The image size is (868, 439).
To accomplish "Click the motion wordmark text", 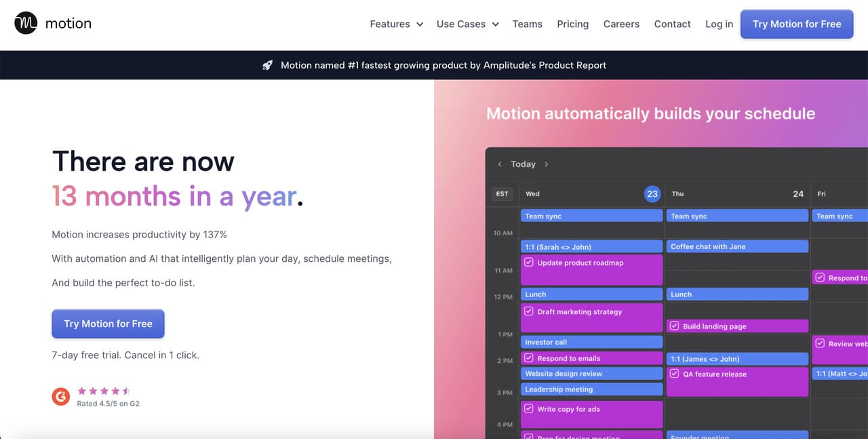I will [68, 23].
